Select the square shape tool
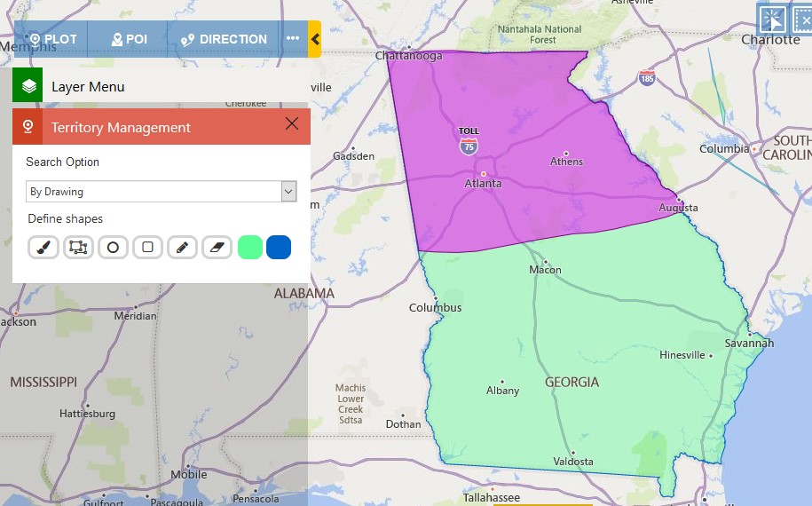 coord(147,247)
